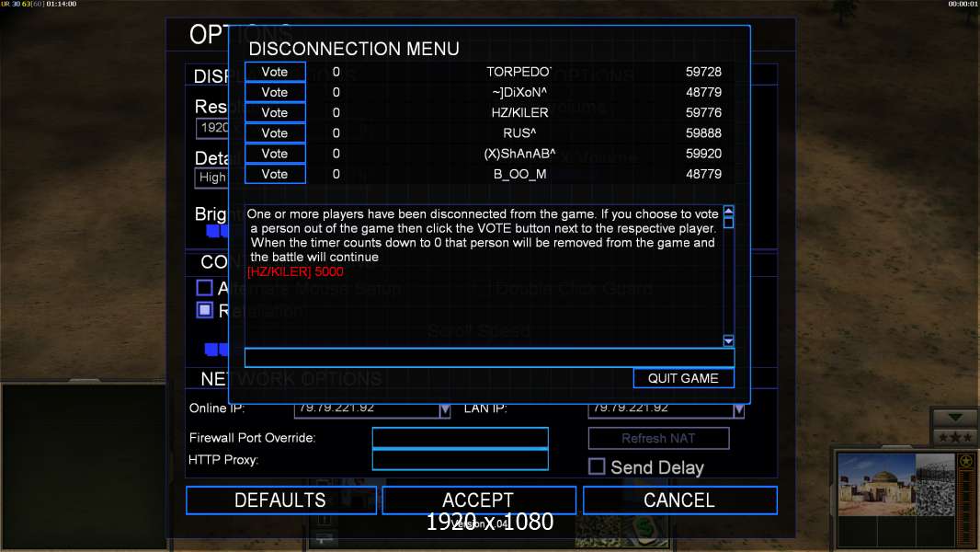Image resolution: width=980 pixels, height=552 pixels.
Task: Click the value 59920 next to (X)ShAnAB^
Action: tap(703, 154)
